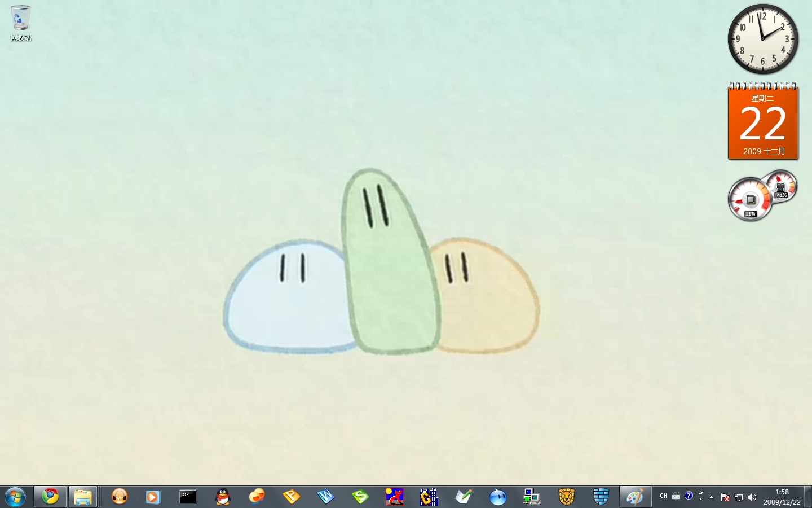Launch QQ penguin icon
The width and height of the screenshot is (812, 508).
223,497
